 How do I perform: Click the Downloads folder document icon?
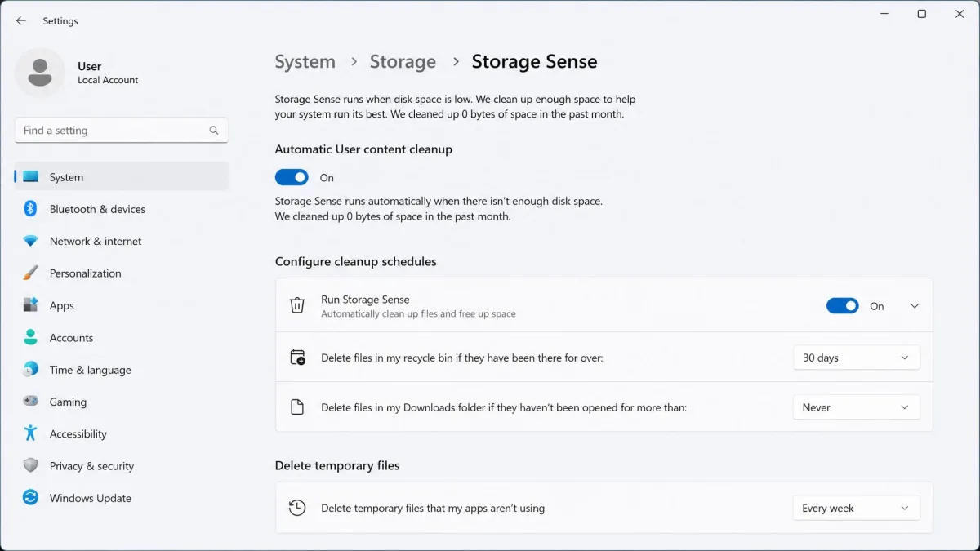pos(297,407)
